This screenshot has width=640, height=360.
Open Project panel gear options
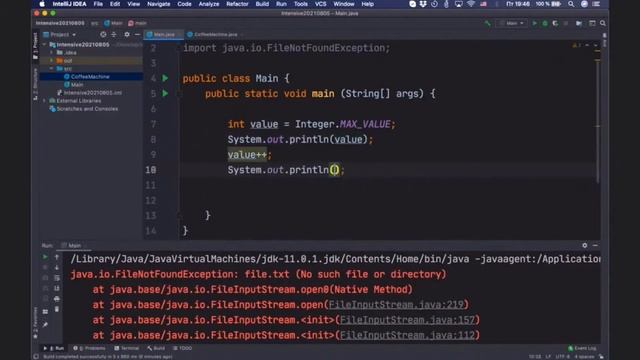[127, 35]
